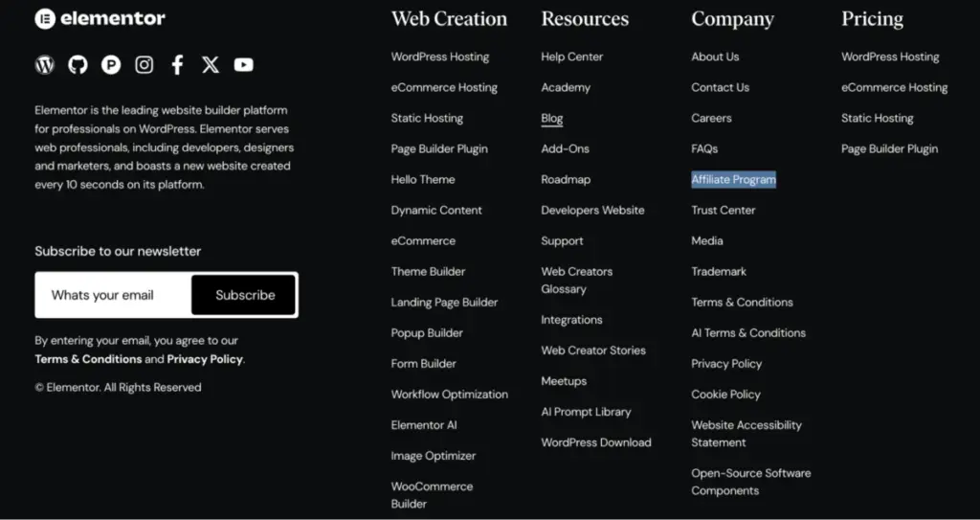980x520 pixels.
Task: Open the Product Hunt icon
Action: point(111,65)
